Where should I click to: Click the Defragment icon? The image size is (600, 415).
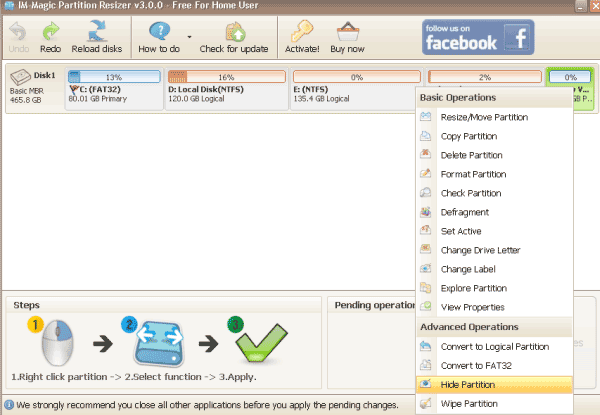[426, 212]
